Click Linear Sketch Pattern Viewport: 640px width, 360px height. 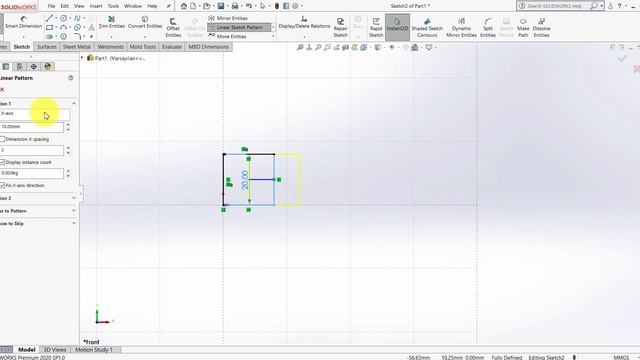[x=239, y=27]
